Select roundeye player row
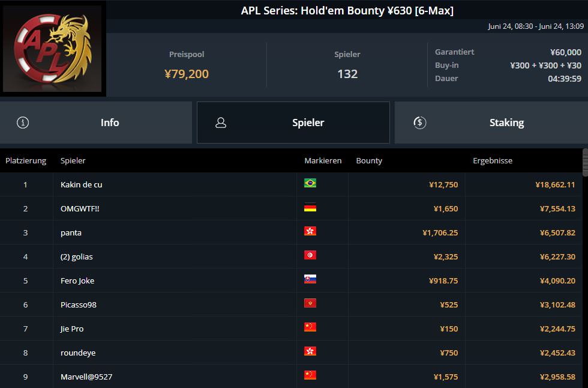Viewport: 588px width, 388px height. coord(78,353)
